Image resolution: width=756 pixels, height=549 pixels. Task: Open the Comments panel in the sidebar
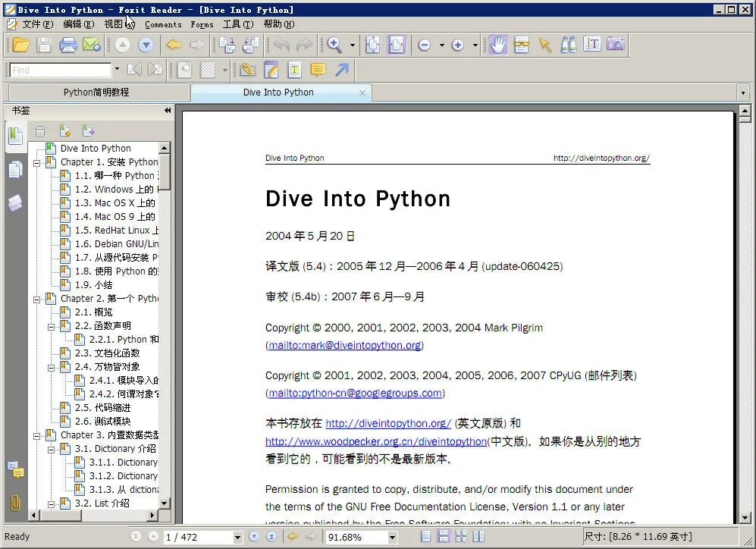tap(15, 469)
